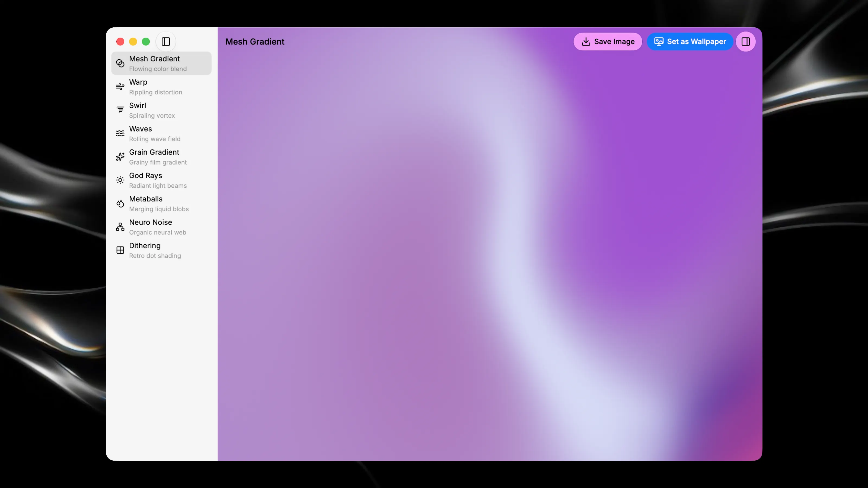Switch to Grain Gradient shader
868x488 pixels.
click(x=161, y=157)
